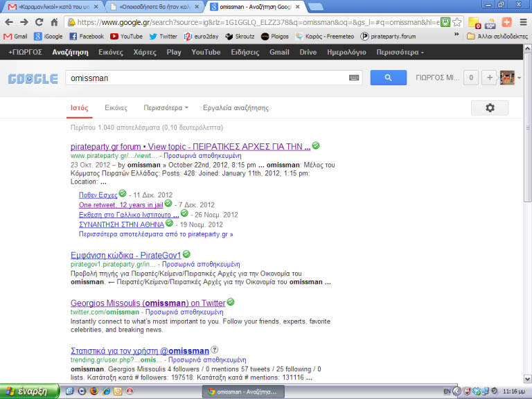Screen dimensions: 532x399
Task: Click the yellow note extension icon
Action: [x=474, y=23]
